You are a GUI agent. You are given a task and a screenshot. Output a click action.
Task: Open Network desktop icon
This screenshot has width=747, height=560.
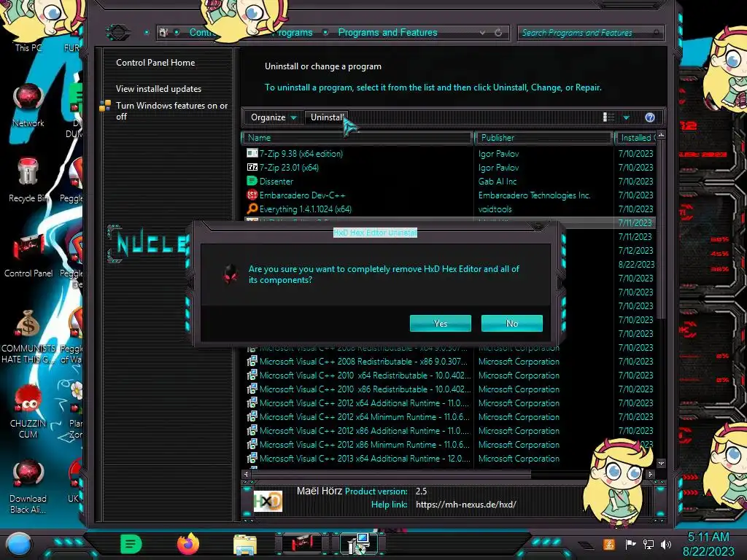coord(28,106)
